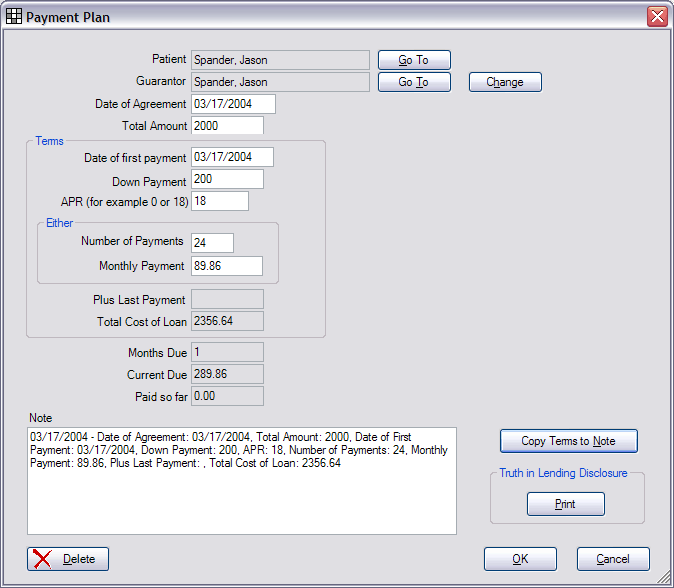The height and width of the screenshot is (588, 674).
Task: Click the red X Delete button
Action: 68,559
